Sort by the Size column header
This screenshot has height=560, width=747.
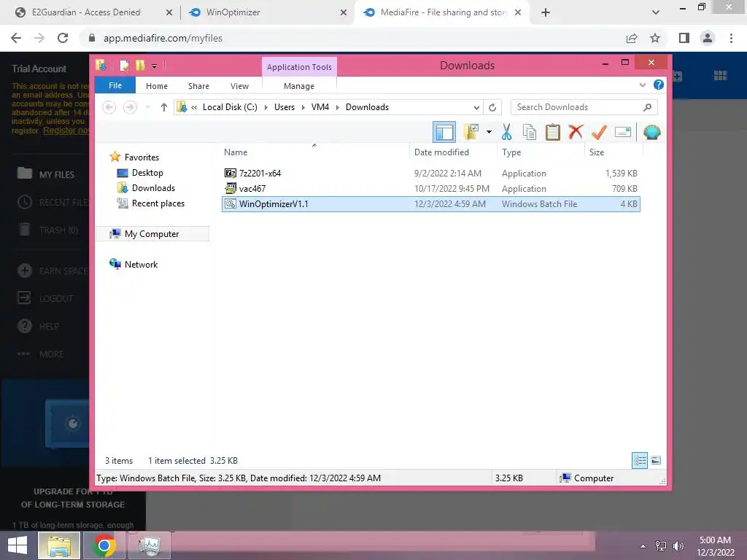click(597, 152)
